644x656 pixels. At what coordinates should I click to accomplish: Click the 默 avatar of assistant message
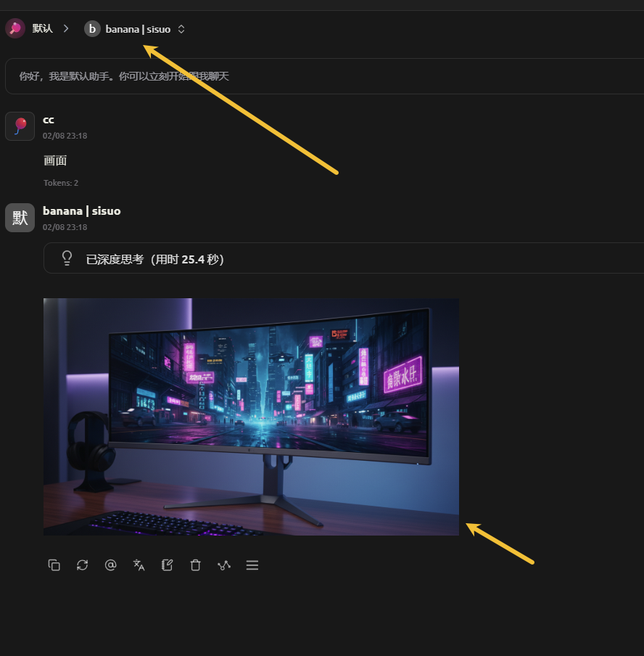[x=20, y=218]
